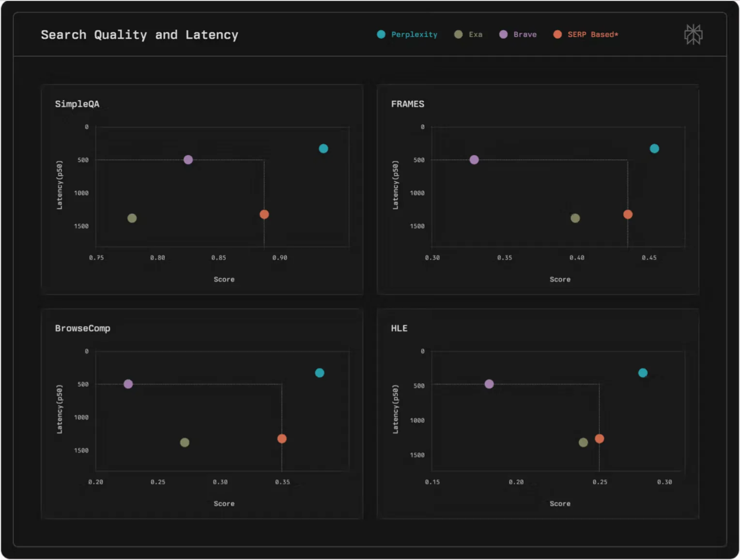Click the Perplexity logo icon in header
This screenshot has height=560, width=740.
tap(693, 34)
